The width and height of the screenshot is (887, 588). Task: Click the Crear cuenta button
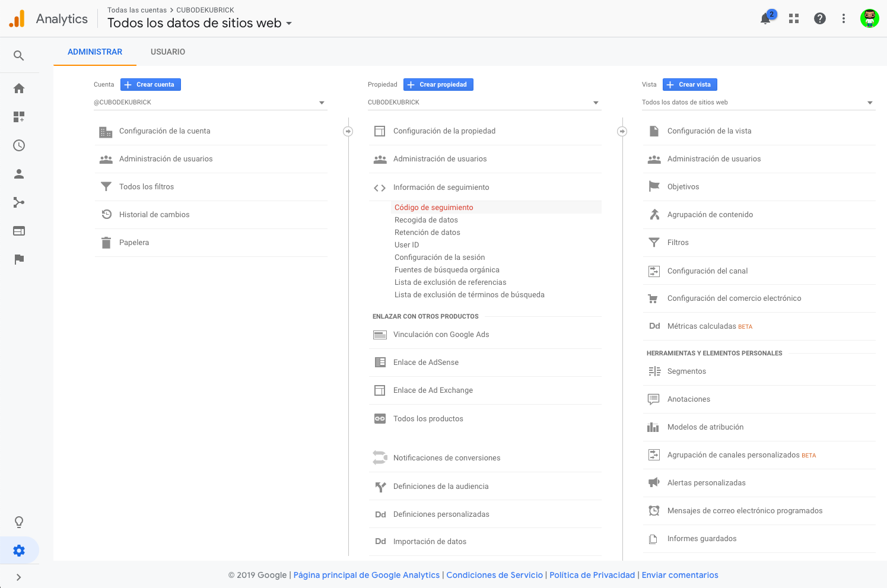(x=151, y=85)
